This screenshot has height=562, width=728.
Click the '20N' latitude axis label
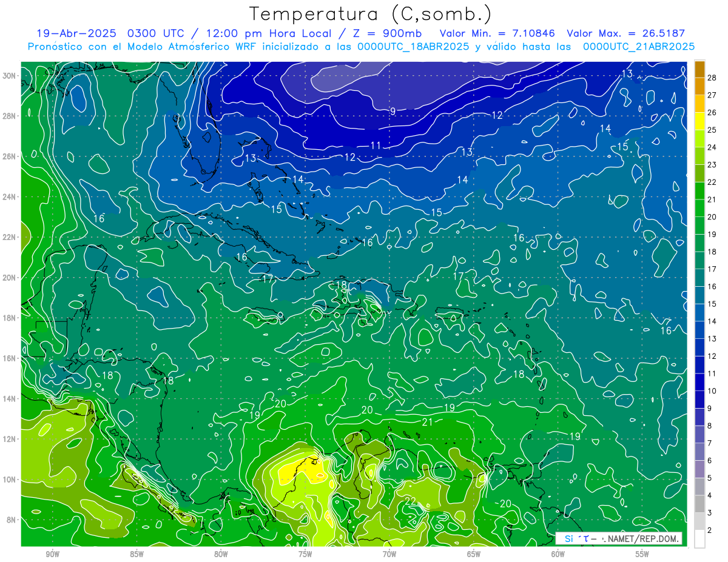(10, 278)
